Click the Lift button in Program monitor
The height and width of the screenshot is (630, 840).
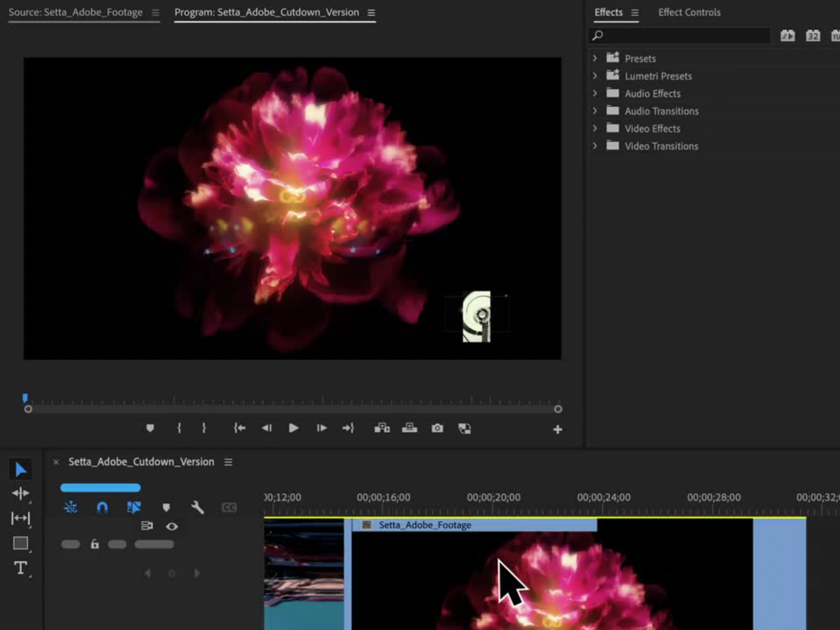(x=382, y=428)
